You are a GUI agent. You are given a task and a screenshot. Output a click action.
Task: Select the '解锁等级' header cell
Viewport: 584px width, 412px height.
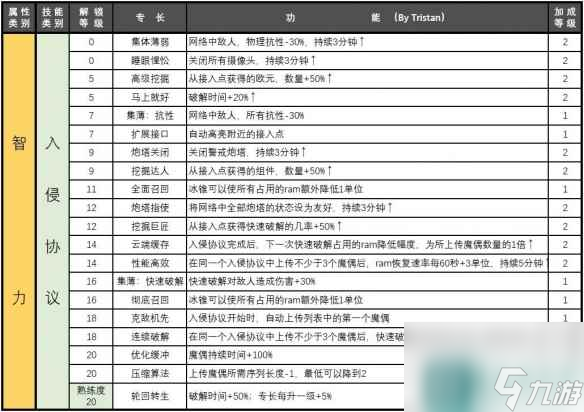coord(91,18)
